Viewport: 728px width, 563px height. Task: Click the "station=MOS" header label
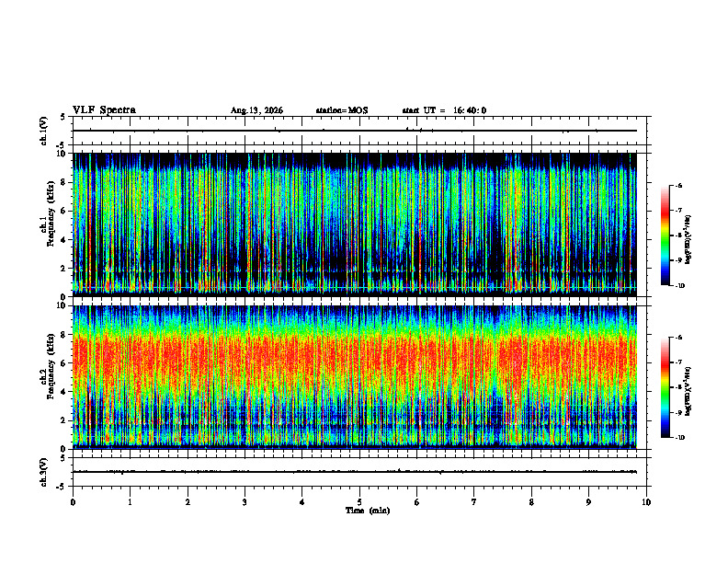(342, 110)
